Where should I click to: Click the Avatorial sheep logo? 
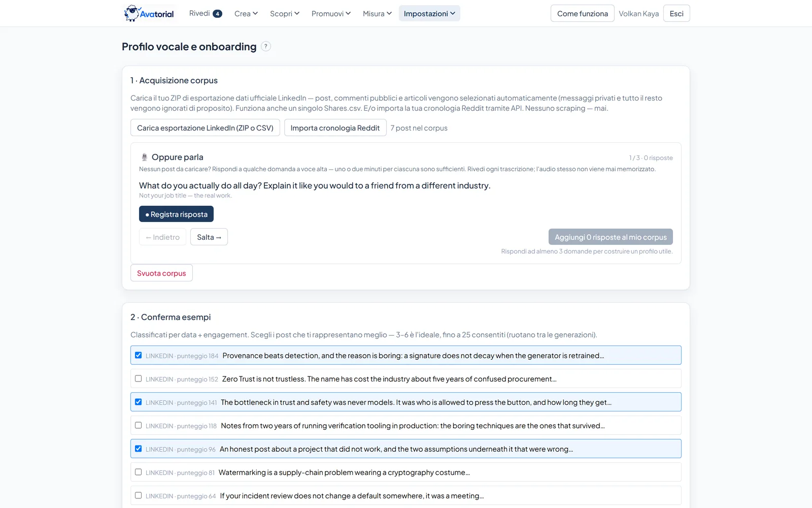pos(149,13)
